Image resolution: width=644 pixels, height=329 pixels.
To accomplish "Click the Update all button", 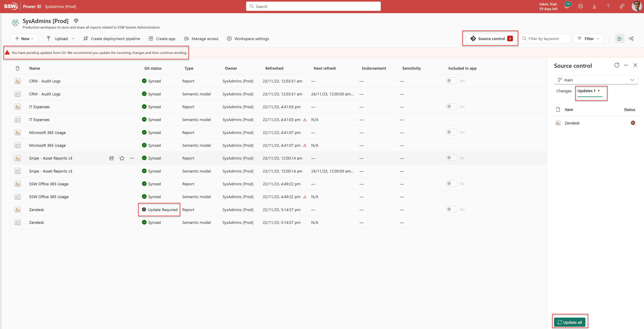I will point(570,322).
